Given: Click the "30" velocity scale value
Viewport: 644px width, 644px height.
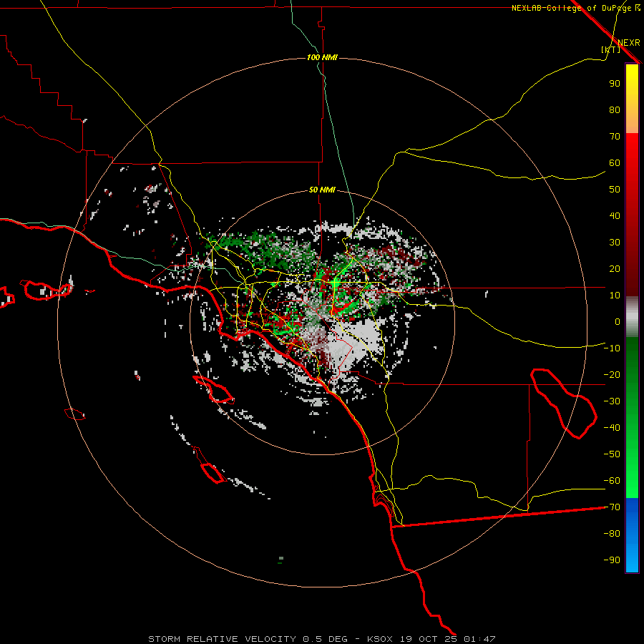Looking at the screenshot, I should click(x=615, y=243).
